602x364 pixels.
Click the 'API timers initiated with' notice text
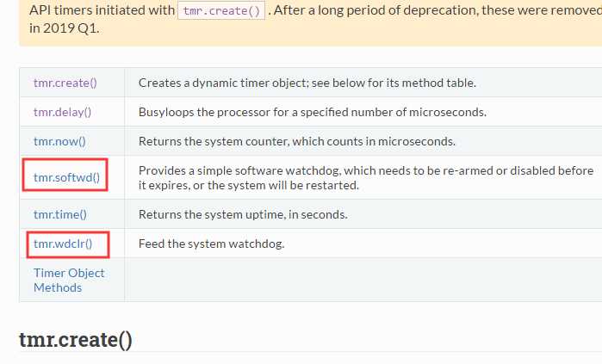click(x=102, y=10)
